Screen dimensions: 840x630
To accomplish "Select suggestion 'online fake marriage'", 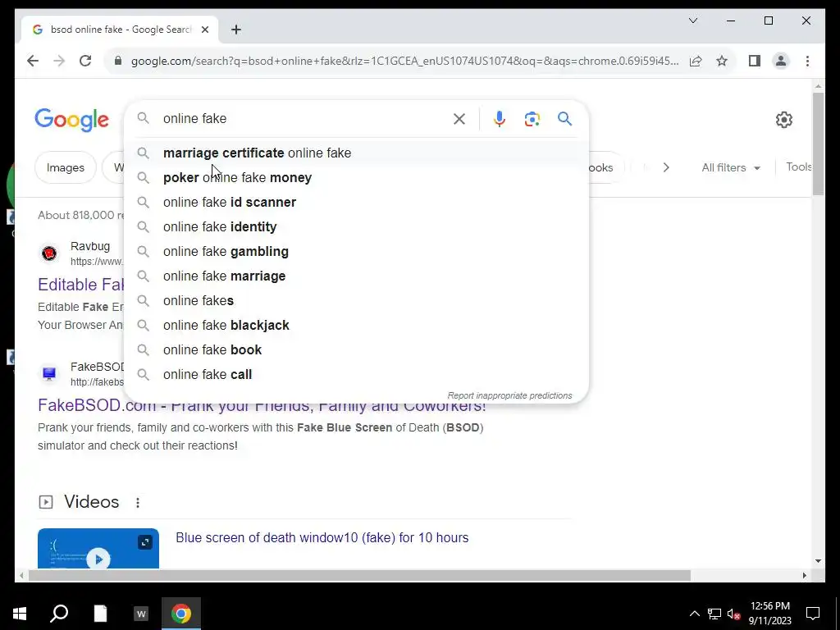I will click(356, 276).
